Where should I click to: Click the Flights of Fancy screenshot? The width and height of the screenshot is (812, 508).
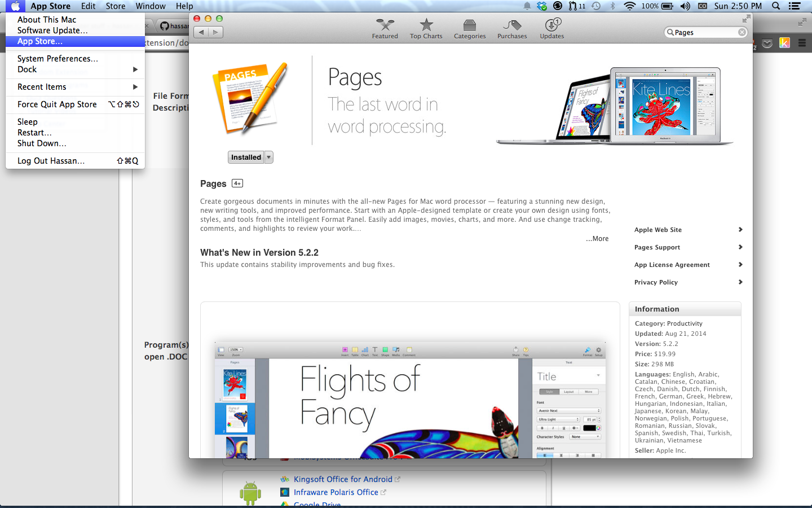pos(410,400)
